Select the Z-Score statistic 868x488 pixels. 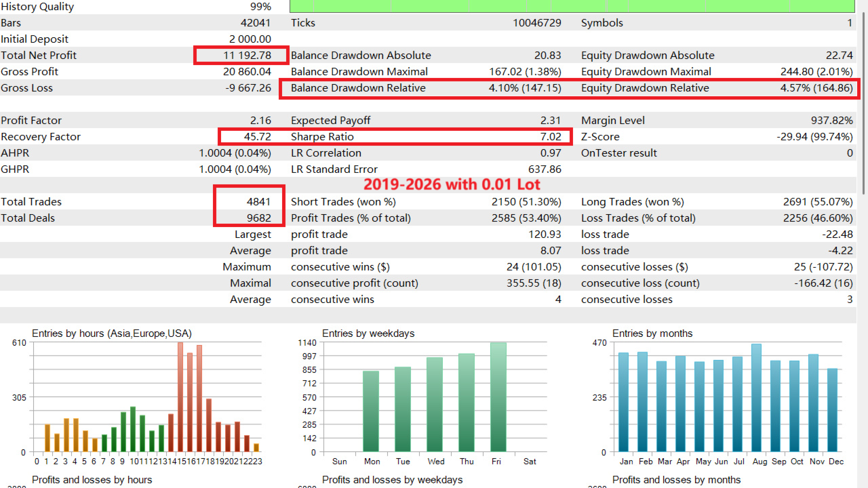click(x=816, y=136)
